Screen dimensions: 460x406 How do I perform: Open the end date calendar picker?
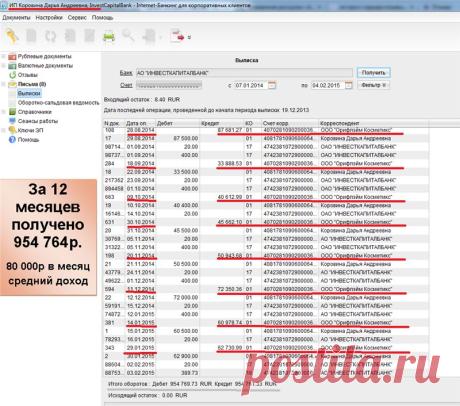(348, 85)
